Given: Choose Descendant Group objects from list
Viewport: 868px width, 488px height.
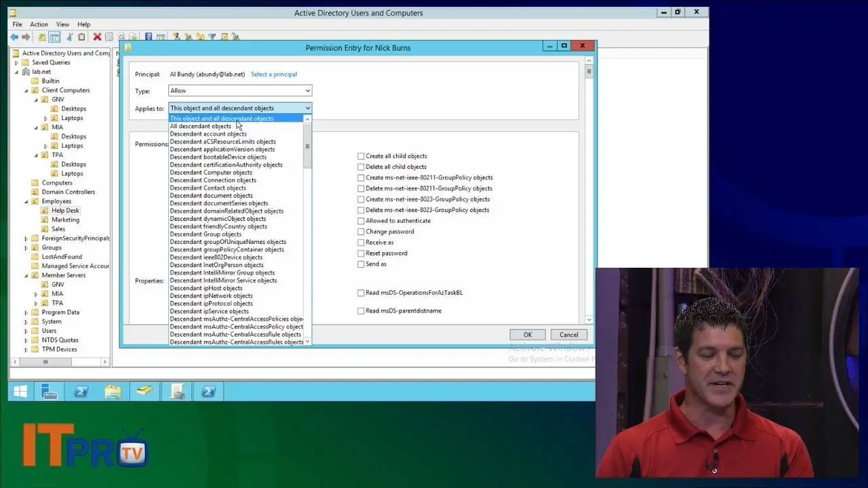Looking at the screenshot, I should click(x=236, y=235).
